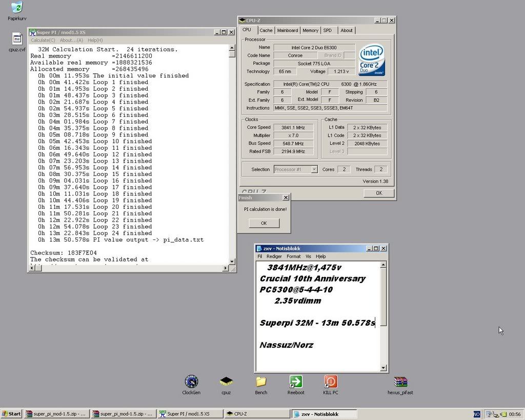Switch to Super PI / mod1.5 XS taskbar button
Viewport: 525px width, 420px height.
pyautogui.click(x=190, y=414)
